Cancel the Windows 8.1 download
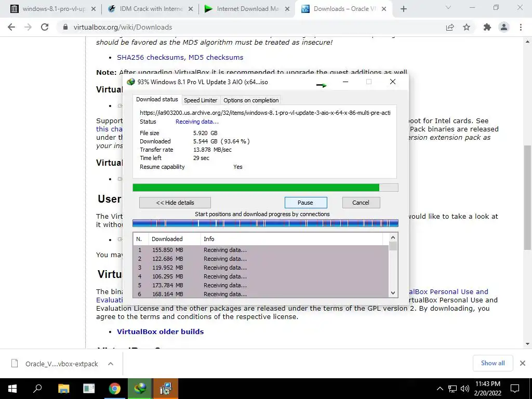Screen dimensions: 532x399 coord(361,203)
